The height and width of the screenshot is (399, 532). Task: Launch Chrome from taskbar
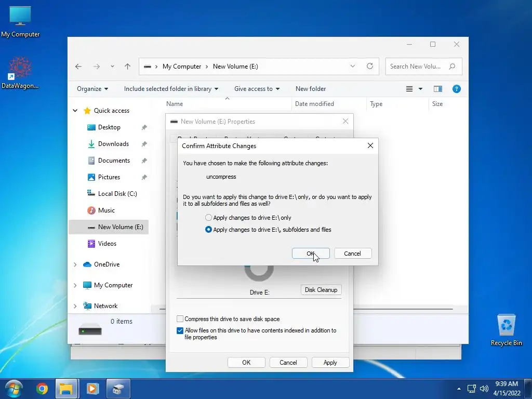[x=42, y=389]
